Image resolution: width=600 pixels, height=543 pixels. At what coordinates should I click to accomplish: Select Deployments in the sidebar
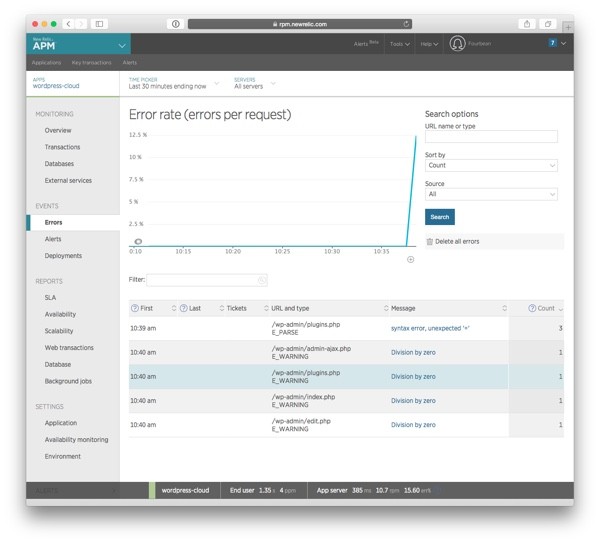(x=63, y=256)
